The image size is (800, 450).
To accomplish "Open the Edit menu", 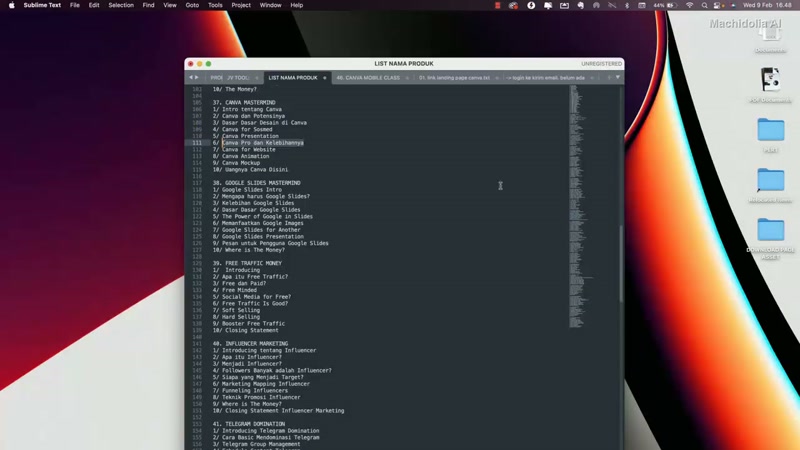I will pyautogui.click(x=94, y=5).
